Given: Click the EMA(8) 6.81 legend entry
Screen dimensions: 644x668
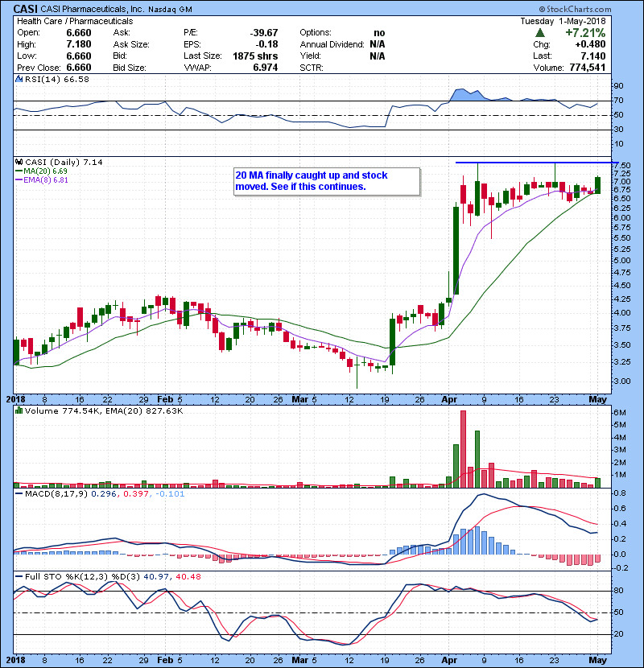Looking at the screenshot, I should 42,179.
